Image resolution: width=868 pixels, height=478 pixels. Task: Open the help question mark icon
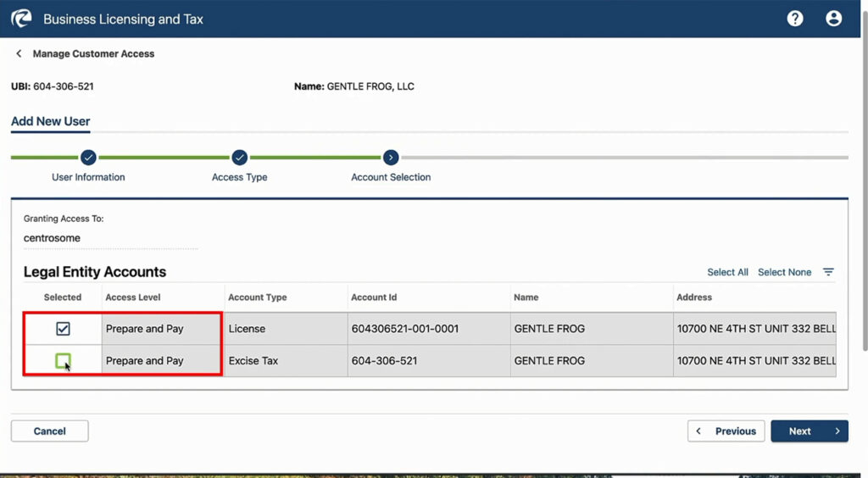pos(794,19)
